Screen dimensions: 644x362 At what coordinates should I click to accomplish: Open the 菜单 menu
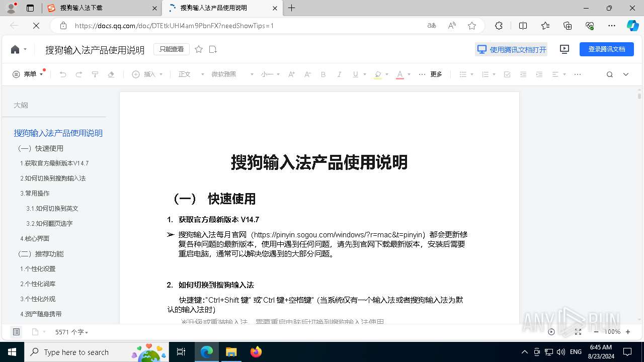point(28,74)
